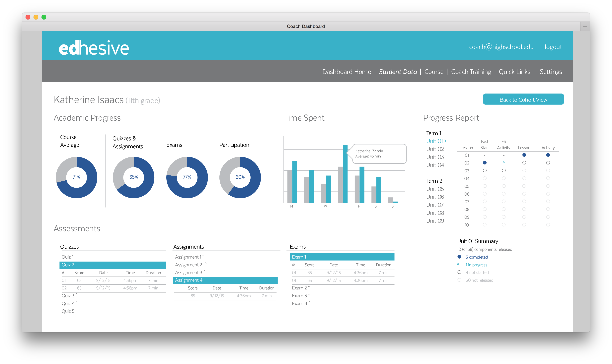Click the edhesive logo
This screenshot has width=612, height=364.
pos(94,48)
